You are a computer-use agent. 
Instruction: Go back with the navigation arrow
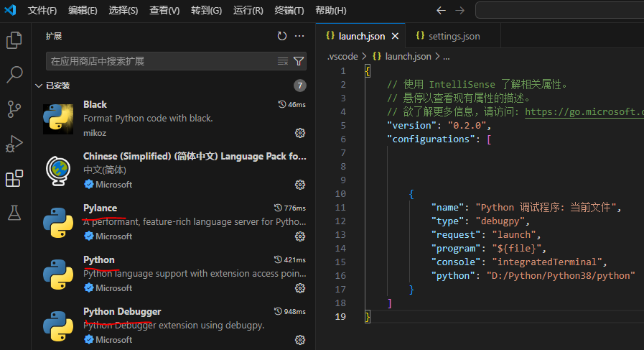coord(441,10)
